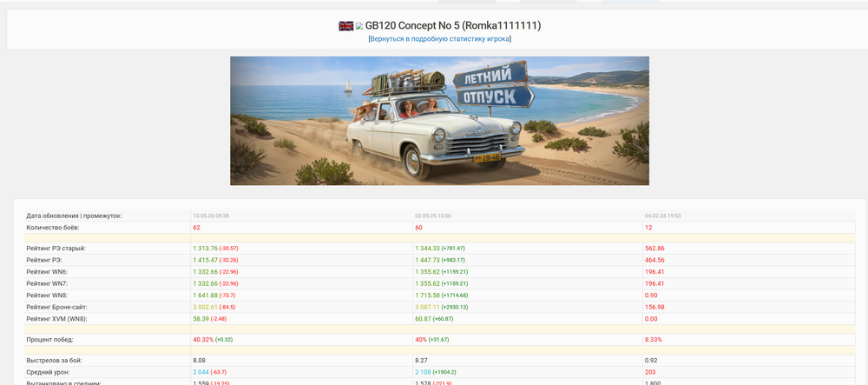Select value '0.00' in the XVM row
The height and width of the screenshot is (385, 868).
[651, 319]
